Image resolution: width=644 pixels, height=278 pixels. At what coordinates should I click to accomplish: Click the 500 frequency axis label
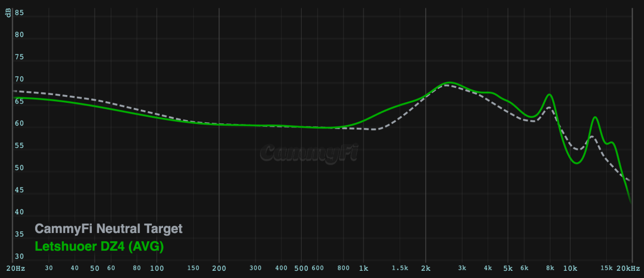[302, 268]
